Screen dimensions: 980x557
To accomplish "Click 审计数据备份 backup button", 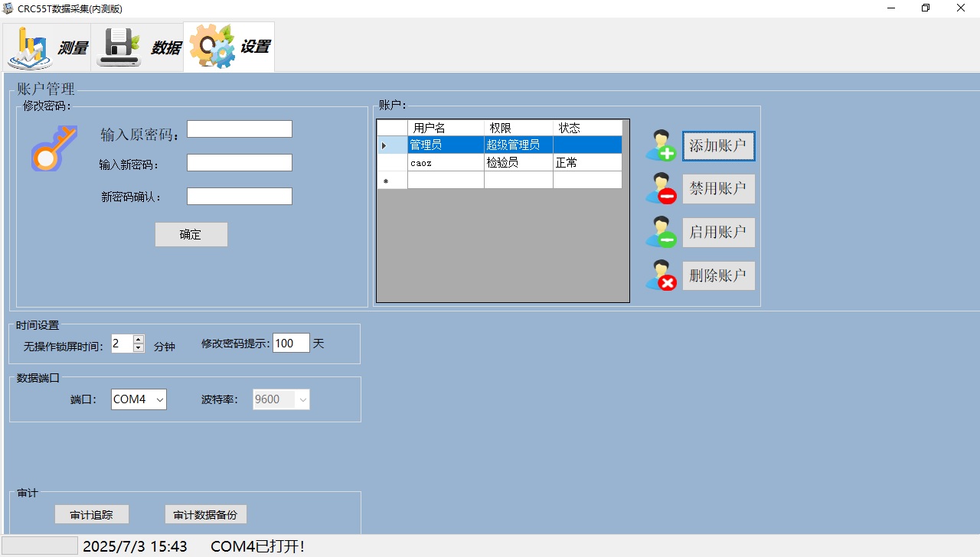I will coord(205,515).
